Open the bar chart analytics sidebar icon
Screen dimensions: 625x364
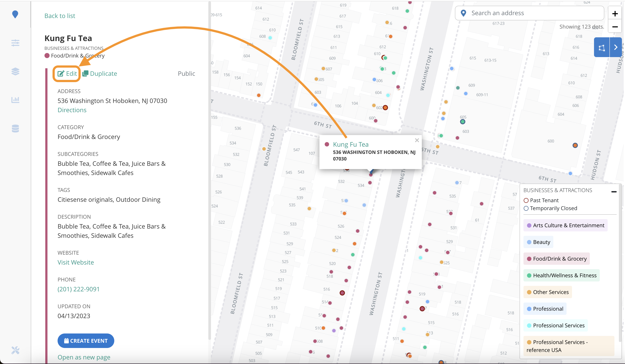click(15, 100)
